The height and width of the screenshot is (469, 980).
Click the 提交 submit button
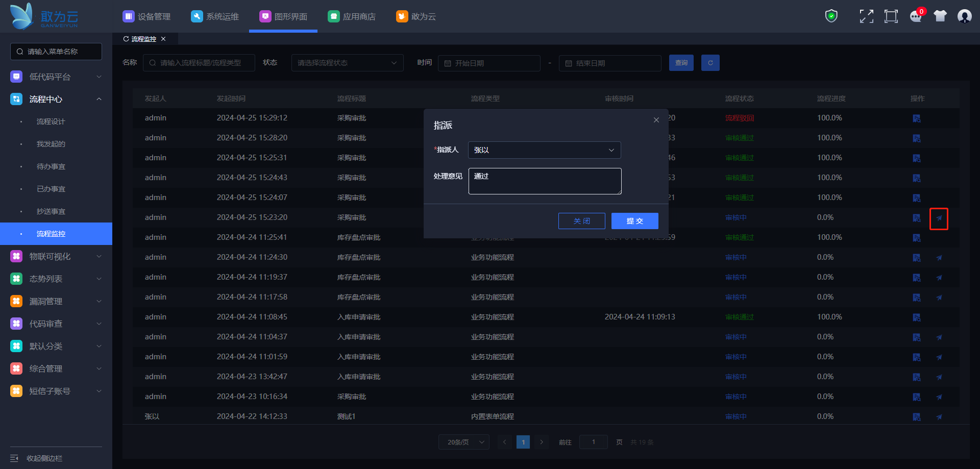634,221
